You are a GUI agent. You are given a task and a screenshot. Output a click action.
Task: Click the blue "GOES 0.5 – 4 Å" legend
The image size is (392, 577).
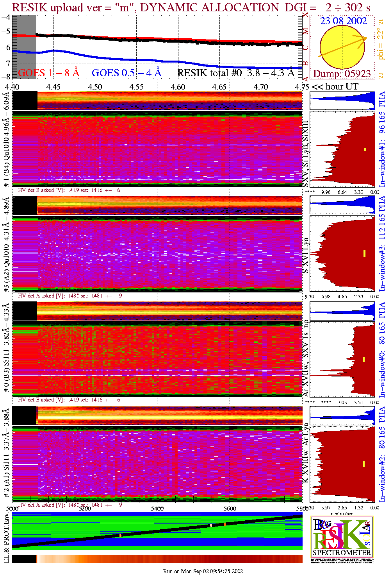pyautogui.click(x=126, y=73)
